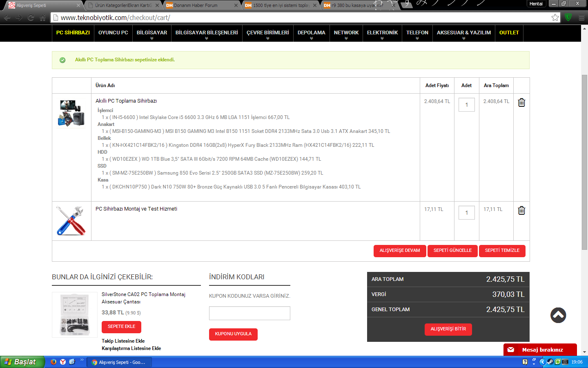Expand ELEKTRONİK dropdown menu
This screenshot has width=588, height=368.
click(382, 34)
